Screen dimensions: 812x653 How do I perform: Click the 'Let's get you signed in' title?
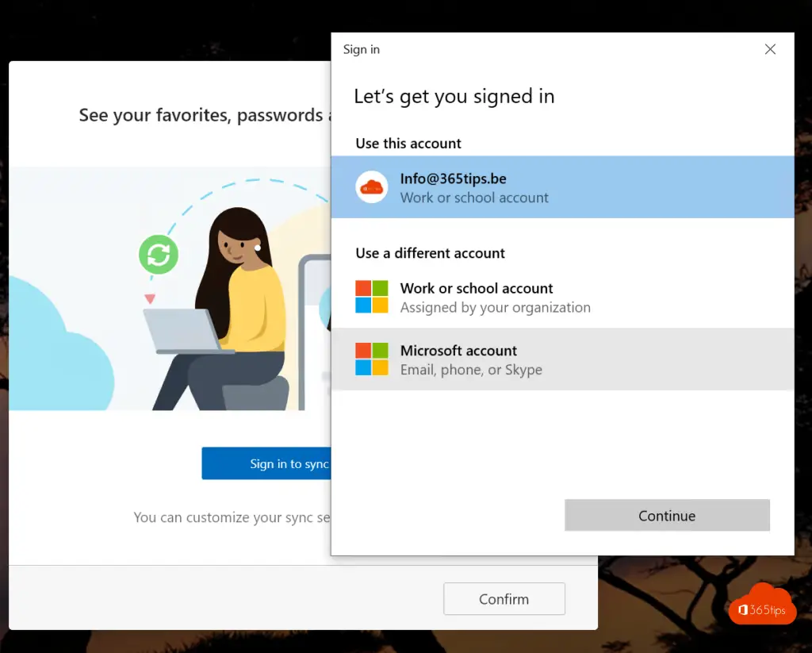click(454, 96)
